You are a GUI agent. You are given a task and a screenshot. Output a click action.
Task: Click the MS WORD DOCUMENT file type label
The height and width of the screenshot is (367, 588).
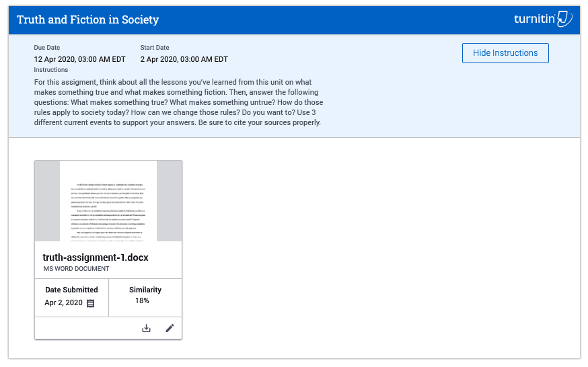coord(76,269)
